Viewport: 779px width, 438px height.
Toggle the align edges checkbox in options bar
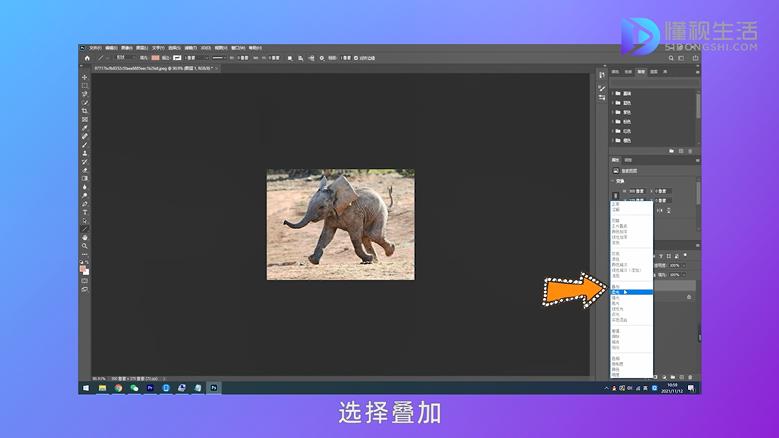point(356,58)
